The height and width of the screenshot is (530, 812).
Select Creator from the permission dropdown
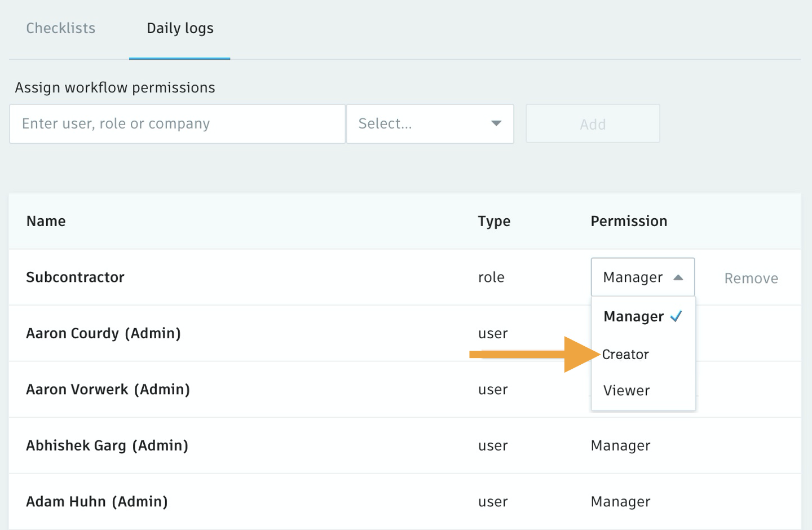[x=625, y=354]
